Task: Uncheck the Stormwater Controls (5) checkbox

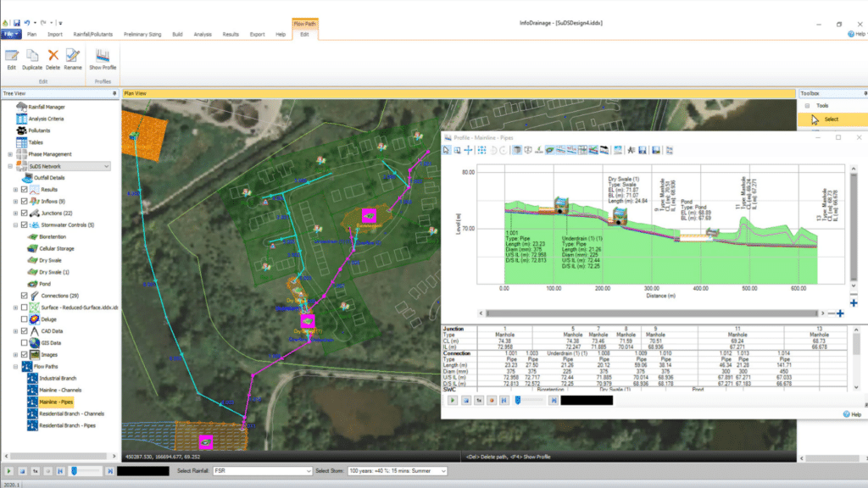Action: 24,225
